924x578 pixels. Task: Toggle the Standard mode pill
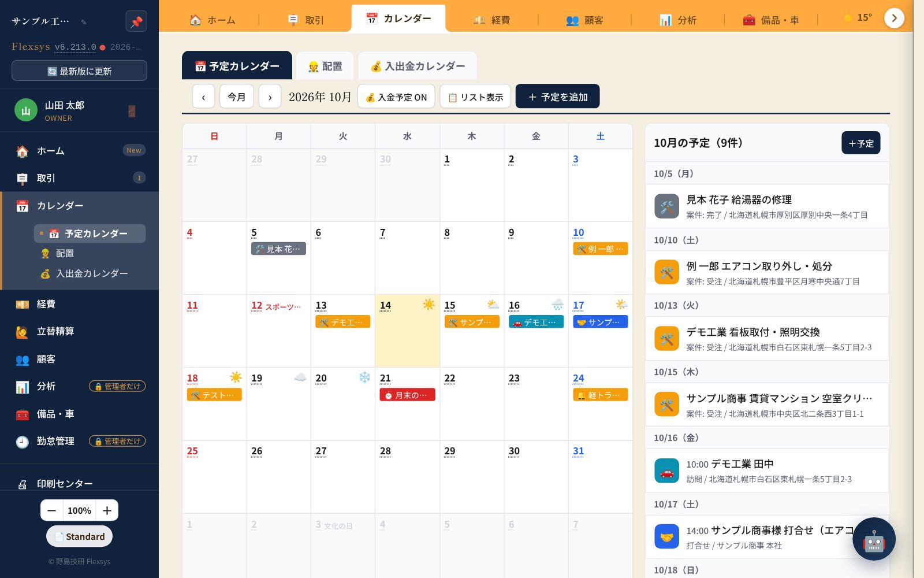79,536
